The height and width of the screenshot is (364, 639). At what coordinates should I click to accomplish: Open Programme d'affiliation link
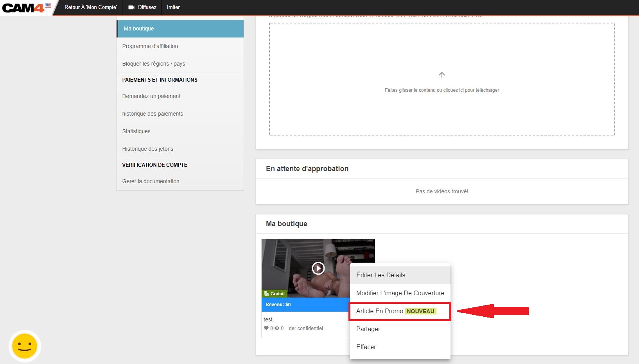(x=150, y=46)
